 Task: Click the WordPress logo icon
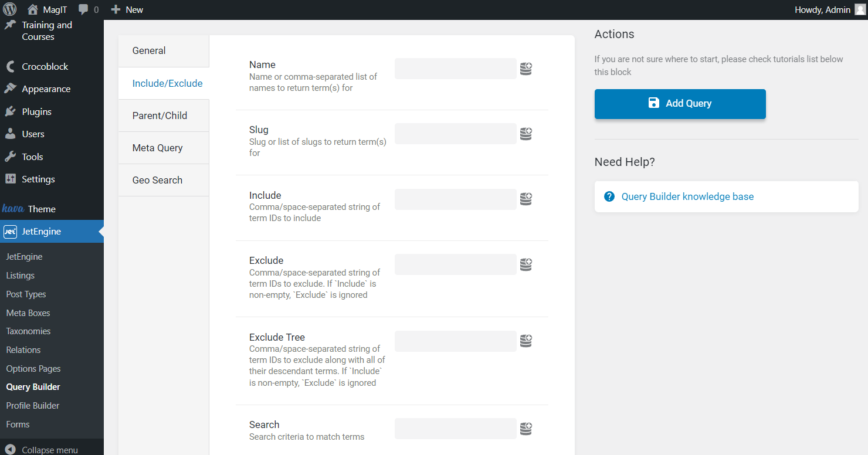(x=10, y=9)
